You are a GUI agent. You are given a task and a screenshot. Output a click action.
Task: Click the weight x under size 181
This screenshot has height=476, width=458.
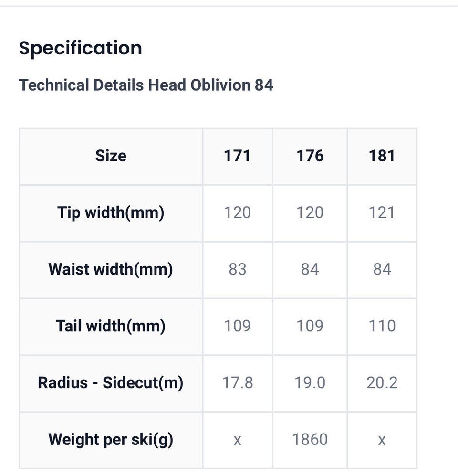coord(382,440)
